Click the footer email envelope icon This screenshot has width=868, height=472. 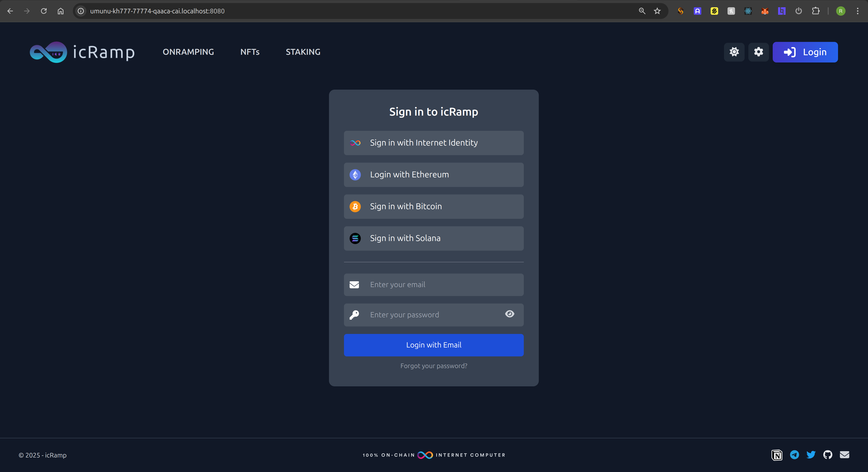844,455
